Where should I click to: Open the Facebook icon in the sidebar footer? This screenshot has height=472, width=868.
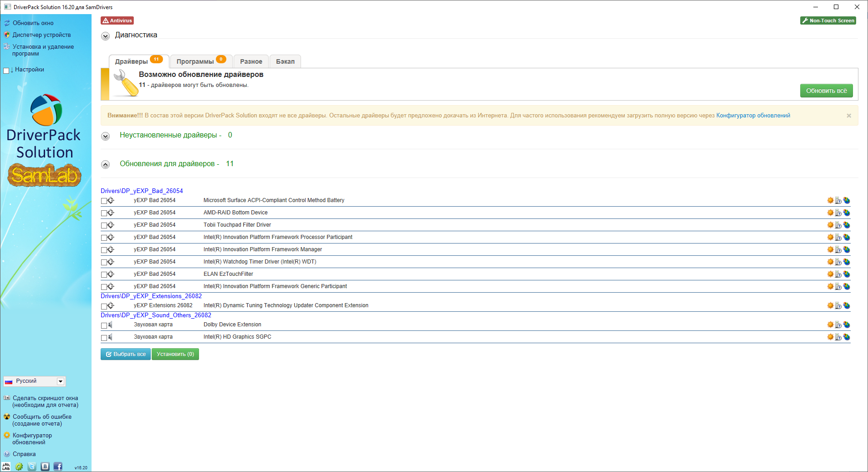[x=58, y=467]
